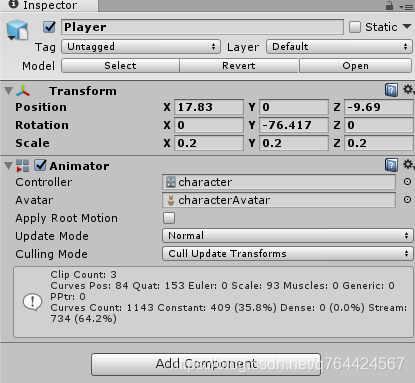Click Scale X field

pyautogui.click(x=209, y=143)
